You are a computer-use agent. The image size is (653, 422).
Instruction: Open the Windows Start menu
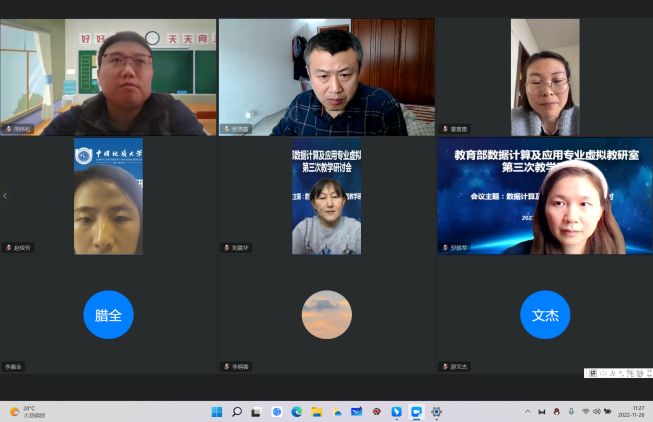coord(216,411)
